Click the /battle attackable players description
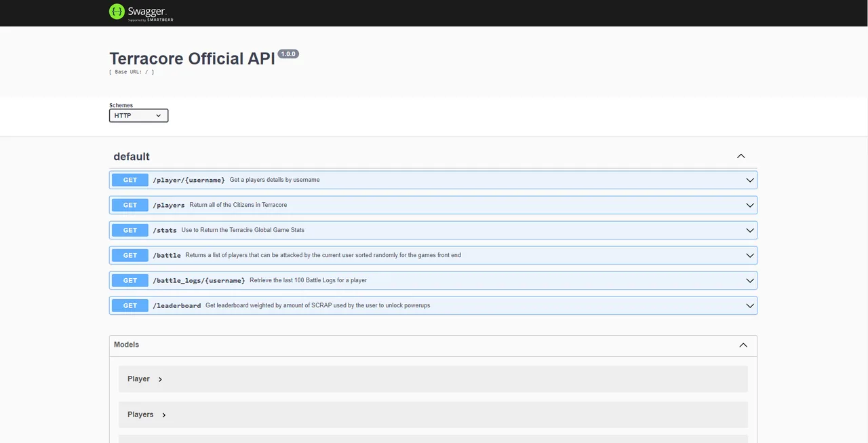The image size is (868, 443). pos(323,255)
